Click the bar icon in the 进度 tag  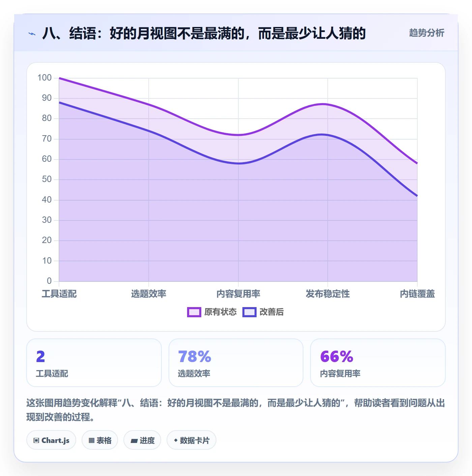pyautogui.click(x=134, y=441)
